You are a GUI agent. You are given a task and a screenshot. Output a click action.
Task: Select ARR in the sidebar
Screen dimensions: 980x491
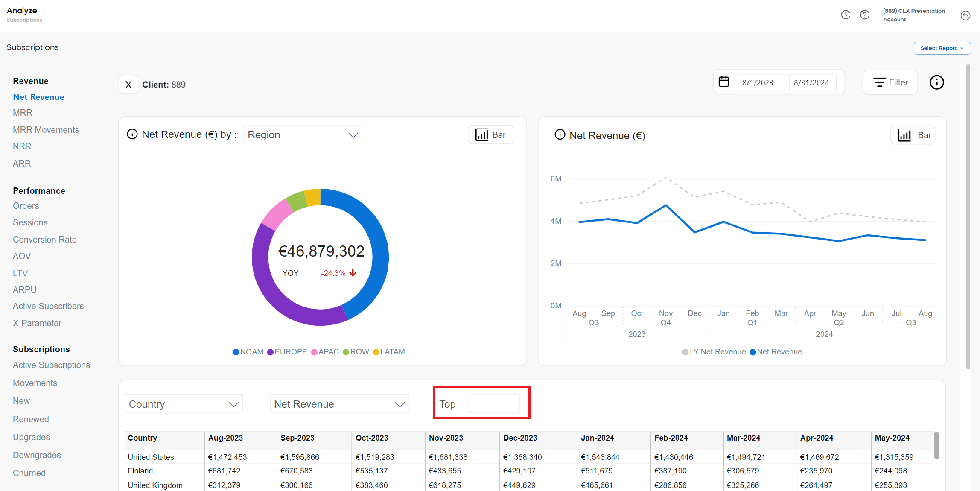(22, 164)
